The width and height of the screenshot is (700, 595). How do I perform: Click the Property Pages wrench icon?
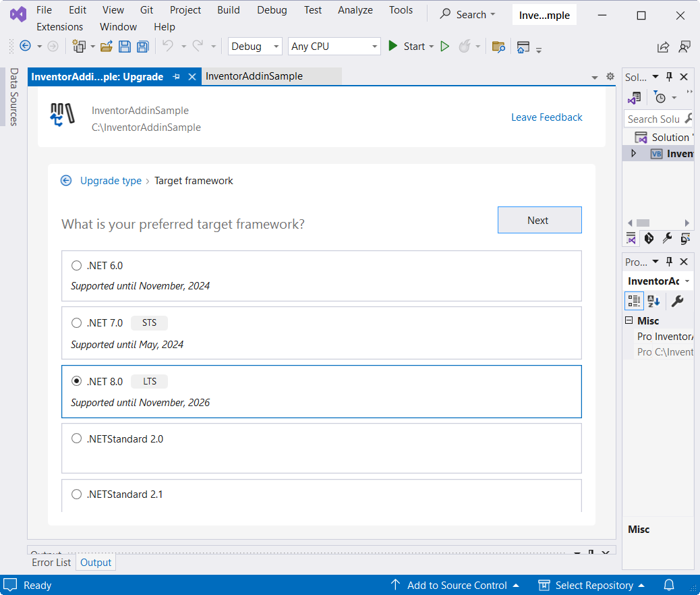tap(677, 301)
